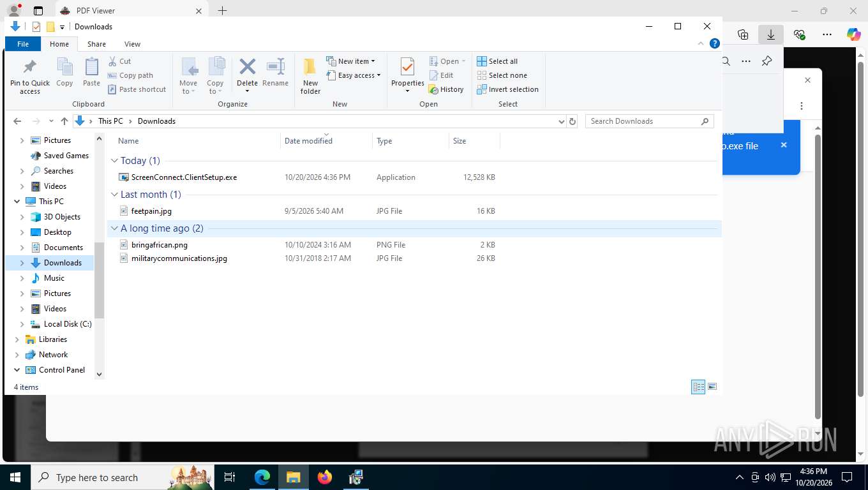Collapse the This PC tree node
This screenshot has width=868, height=490.
click(x=17, y=202)
